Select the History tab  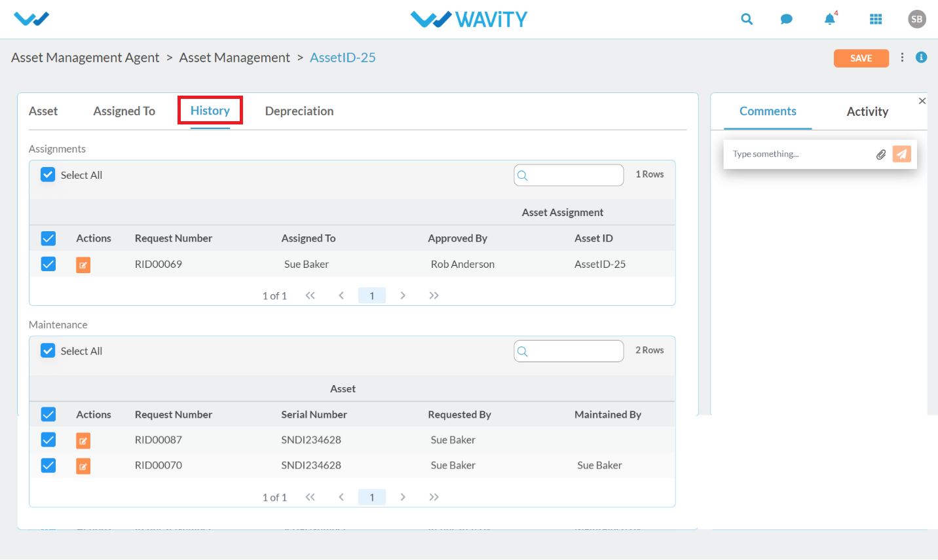tap(210, 111)
